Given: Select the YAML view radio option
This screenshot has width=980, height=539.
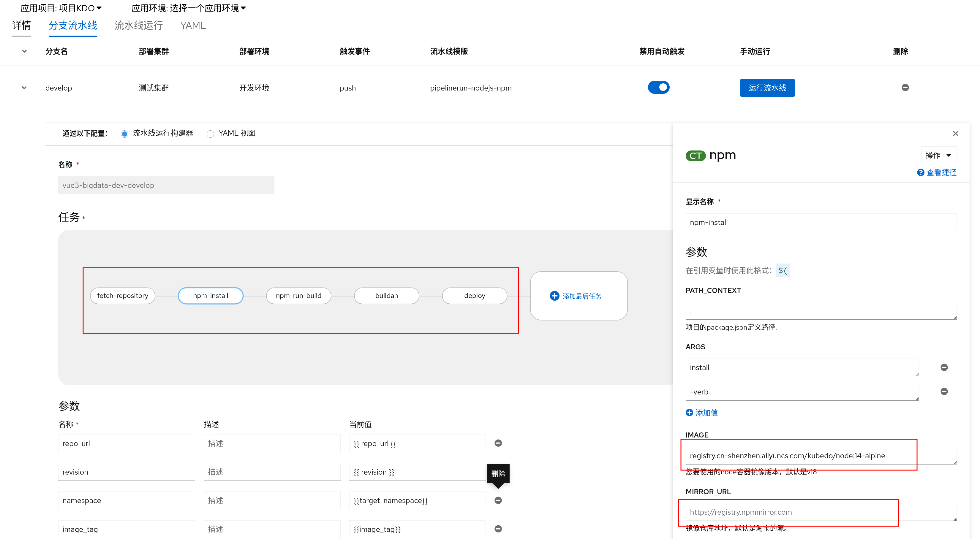Looking at the screenshot, I should 210,134.
